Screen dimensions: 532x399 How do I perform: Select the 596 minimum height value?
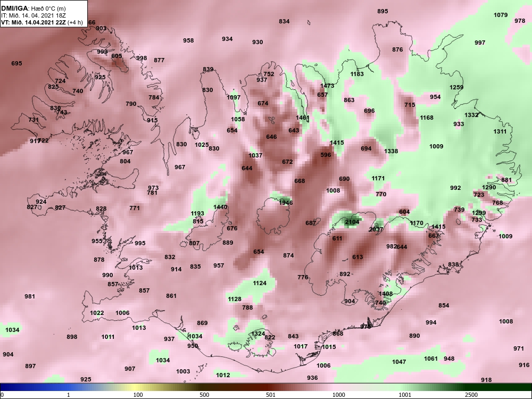(326, 155)
